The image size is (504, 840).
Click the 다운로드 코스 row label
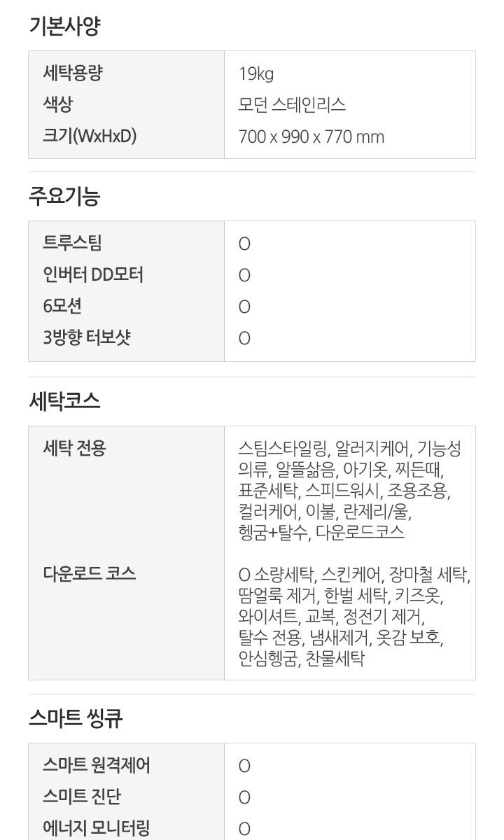90,574
